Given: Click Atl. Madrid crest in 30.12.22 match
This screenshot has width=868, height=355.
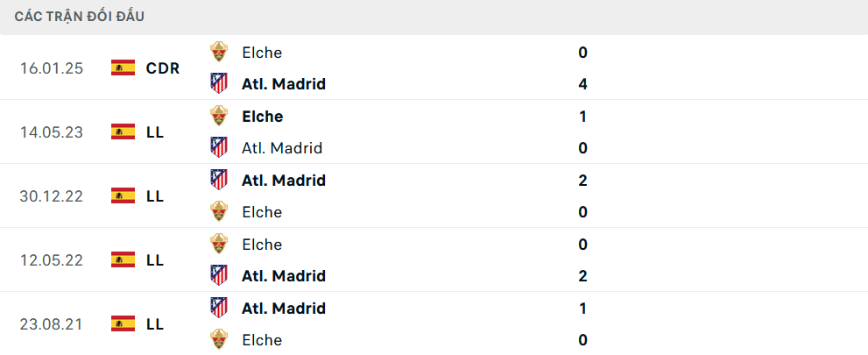Looking at the screenshot, I should 219,180.
